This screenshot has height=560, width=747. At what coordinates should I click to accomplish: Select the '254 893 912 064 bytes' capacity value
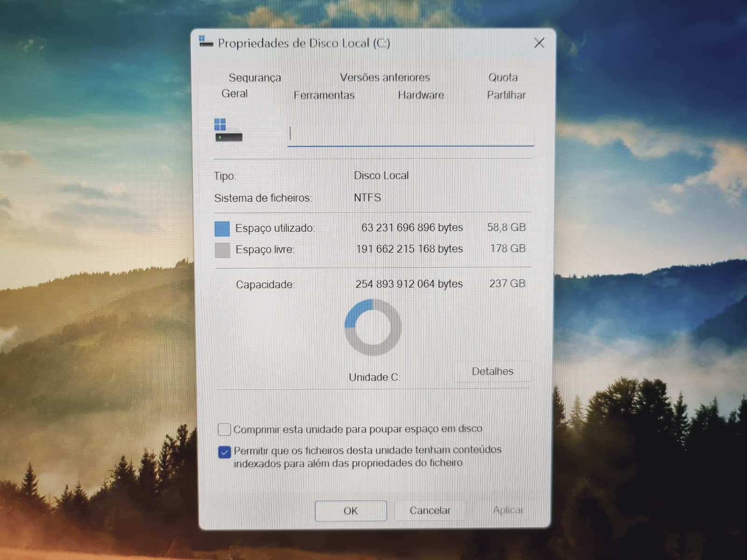tap(409, 284)
